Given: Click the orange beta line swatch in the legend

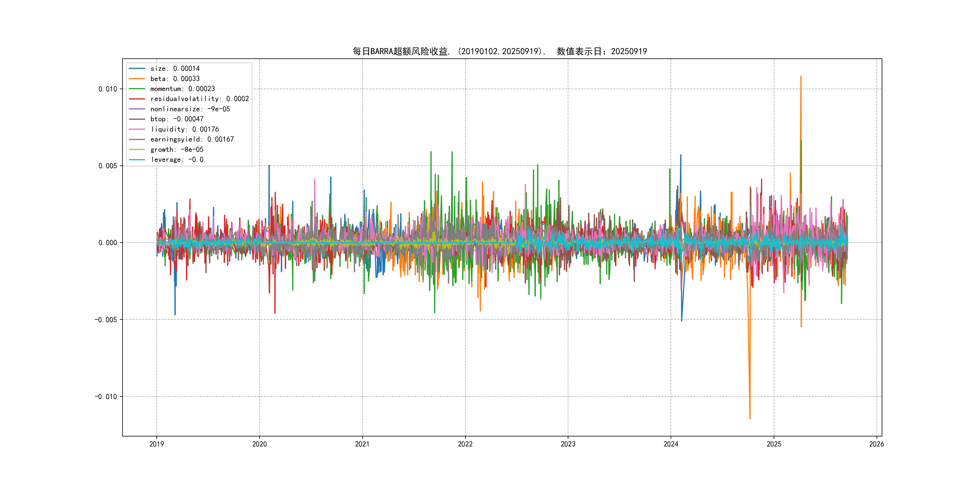Looking at the screenshot, I should pos(137,79).
